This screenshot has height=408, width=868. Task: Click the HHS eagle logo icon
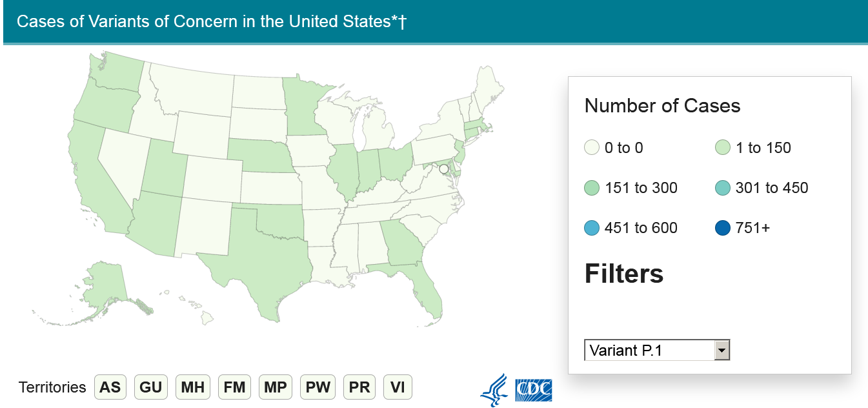tap(494, 390)
